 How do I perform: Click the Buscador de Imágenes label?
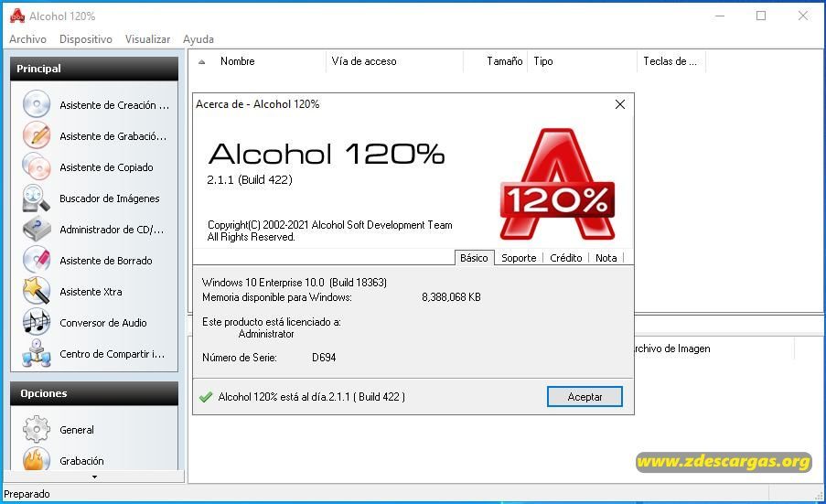pyautogui.click(x=110, y=198)
